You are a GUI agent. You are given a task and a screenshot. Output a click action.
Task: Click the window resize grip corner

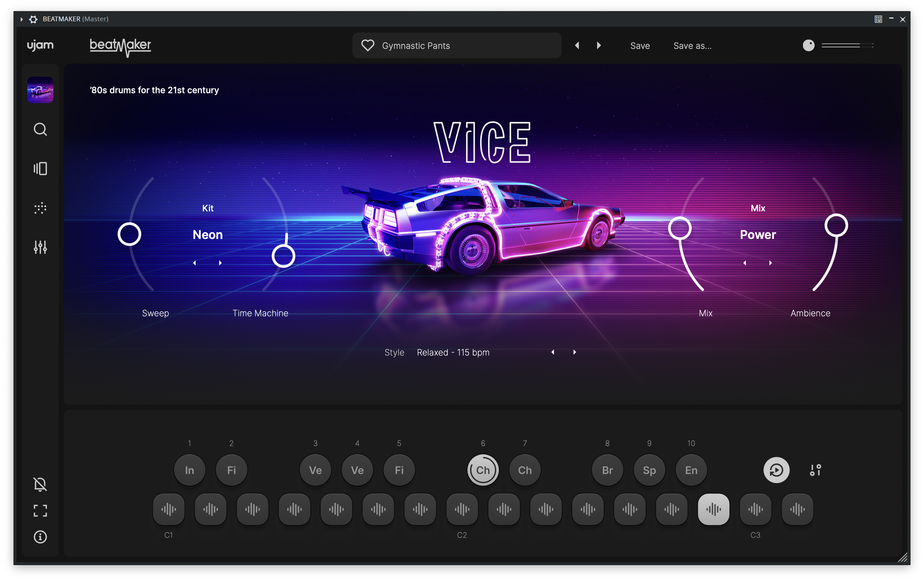(903, 557)
